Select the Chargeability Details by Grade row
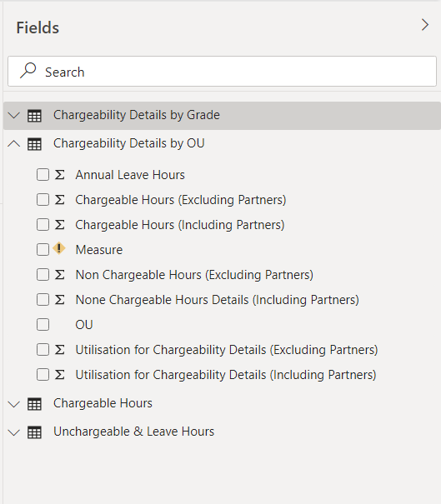 [x=222, y=116]
